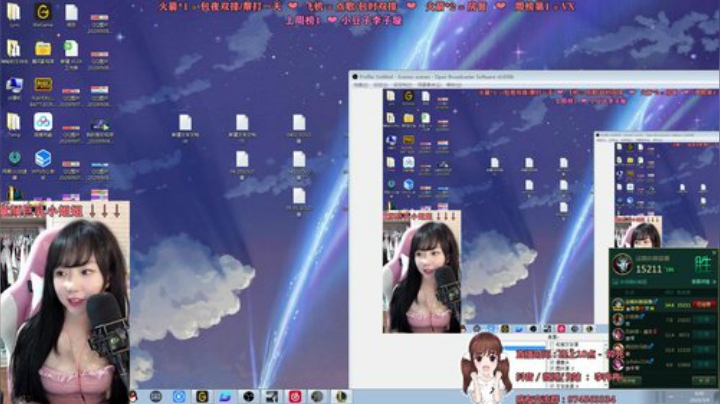Click the bottom-right button of the match result panel
The height and width of the screenshot is (404, 720).
pyautogui.click(x=704, y=381)
